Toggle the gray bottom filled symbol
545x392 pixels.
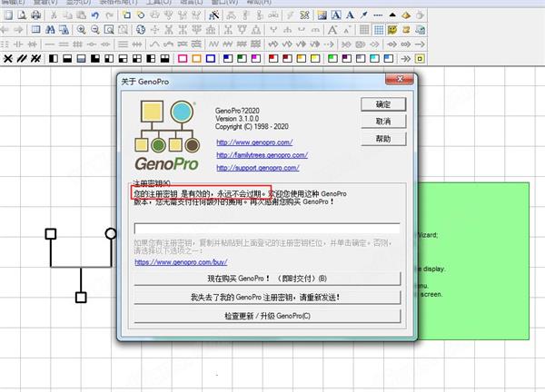click(81, 59)
